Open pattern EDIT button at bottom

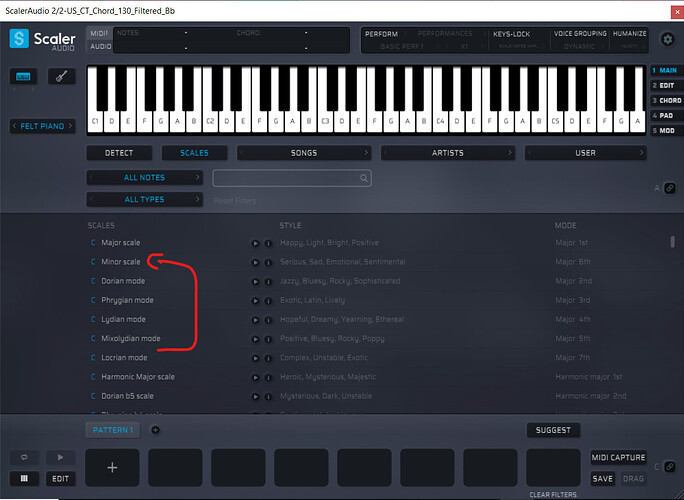point(60,479)
